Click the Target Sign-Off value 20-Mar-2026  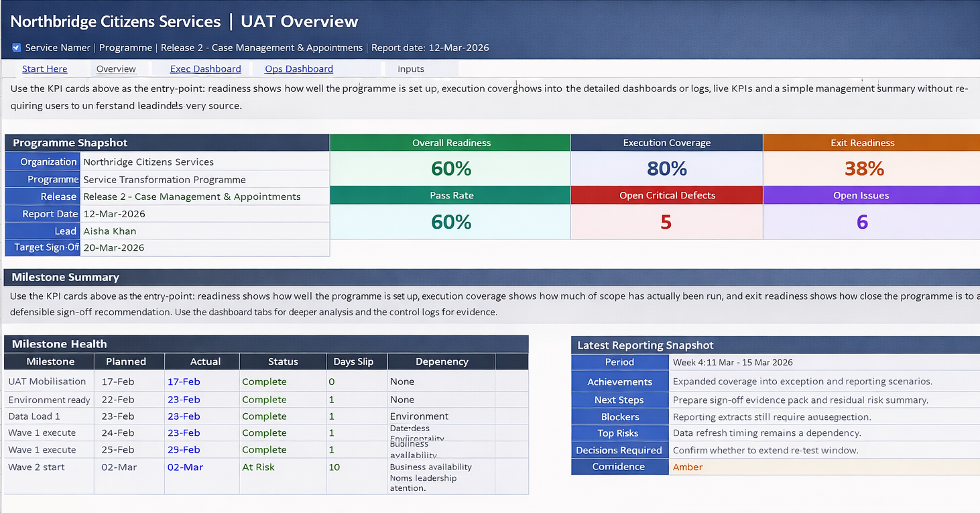[x=204, y=247]
